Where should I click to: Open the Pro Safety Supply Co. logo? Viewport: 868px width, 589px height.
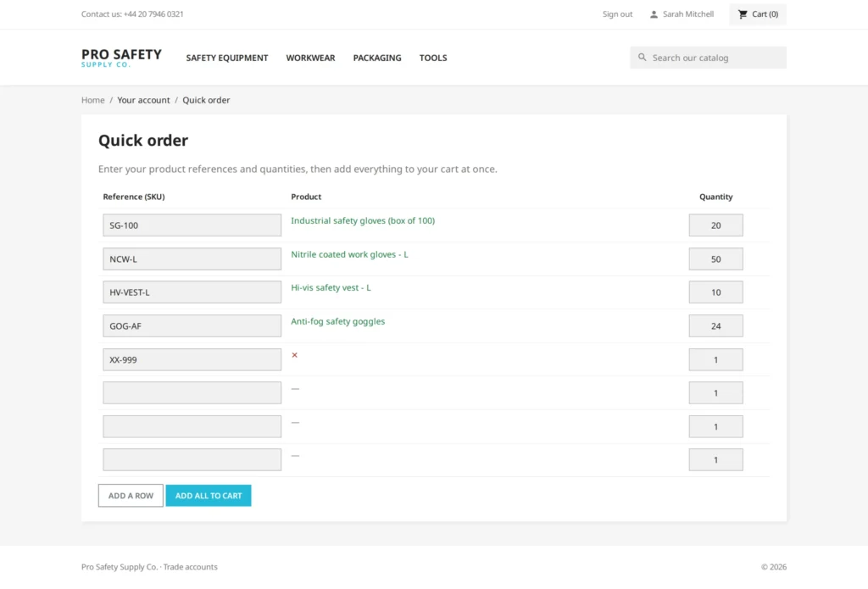click(121, 58)
